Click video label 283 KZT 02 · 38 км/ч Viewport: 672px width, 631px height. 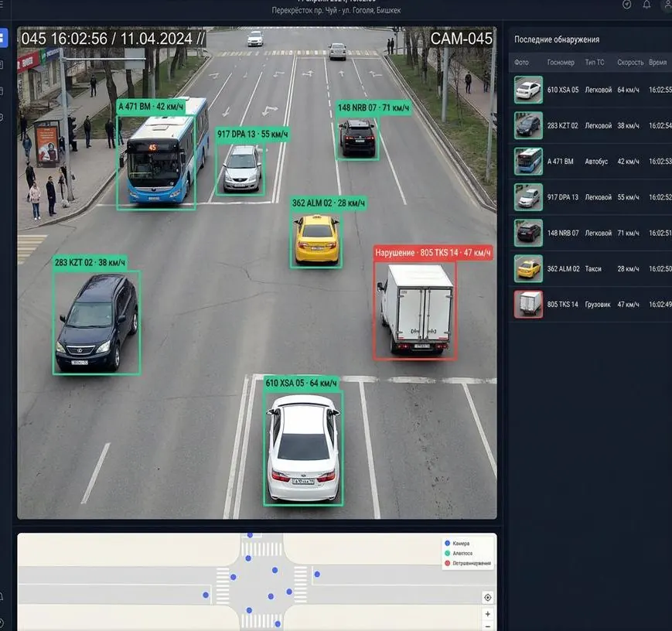[x=90, y=262]
